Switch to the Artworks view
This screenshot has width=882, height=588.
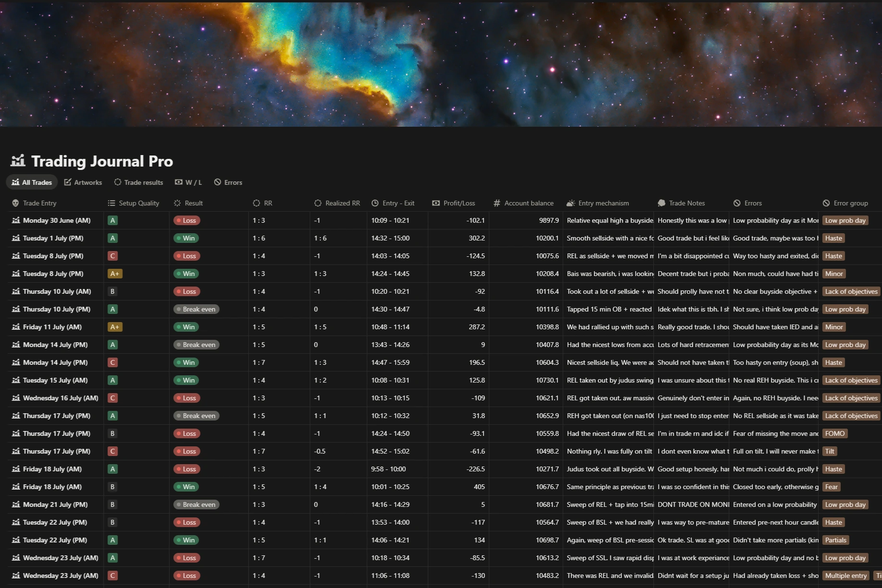pyautogui.click(x=83, y=182)
